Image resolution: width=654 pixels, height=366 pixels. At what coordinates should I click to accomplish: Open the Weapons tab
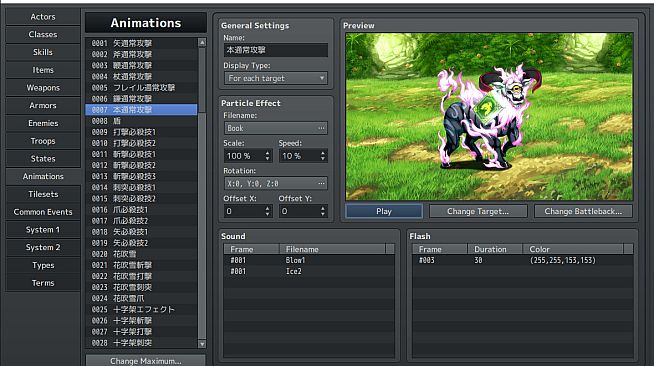click(x=43, y=88)
